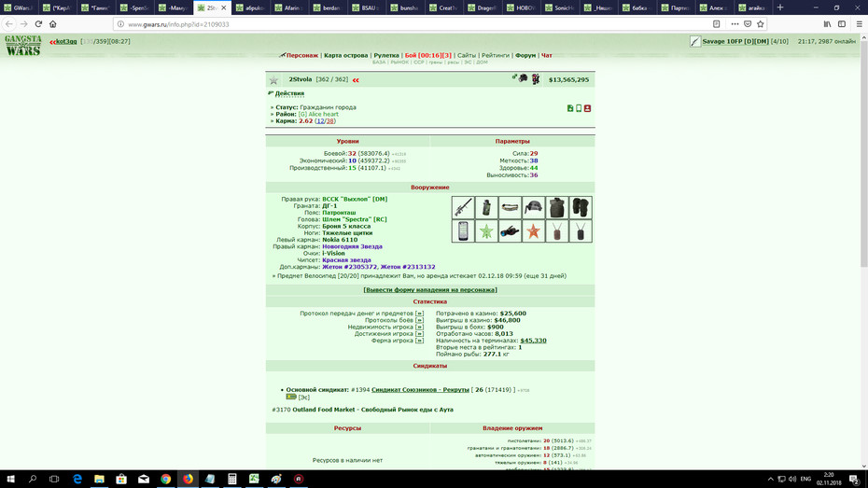Click Firefox home button
This screenshot has height=488, width=868.
coord(52,23)
